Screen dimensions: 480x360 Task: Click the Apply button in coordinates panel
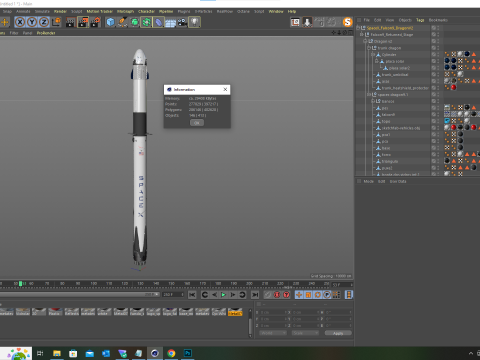(x=338, y=333)
